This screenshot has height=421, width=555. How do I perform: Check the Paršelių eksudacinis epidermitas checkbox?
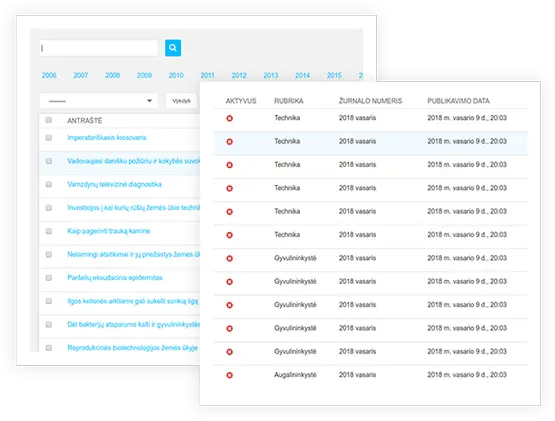(x=49, y=278)
